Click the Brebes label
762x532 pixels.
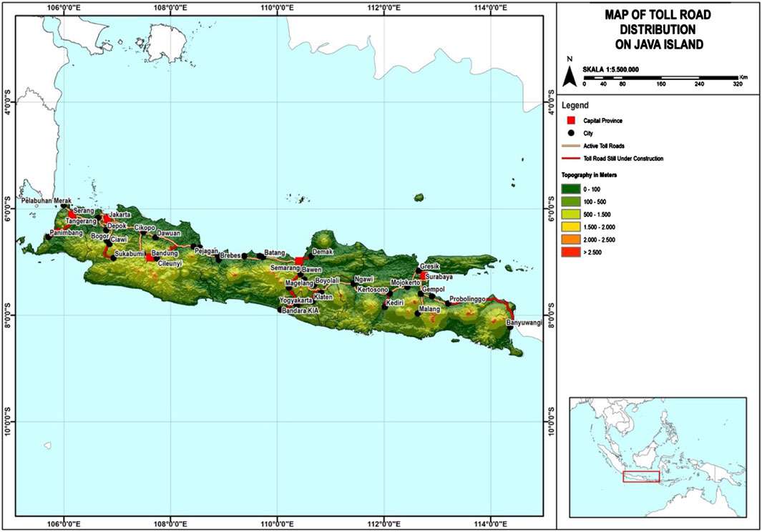(230, 255)
